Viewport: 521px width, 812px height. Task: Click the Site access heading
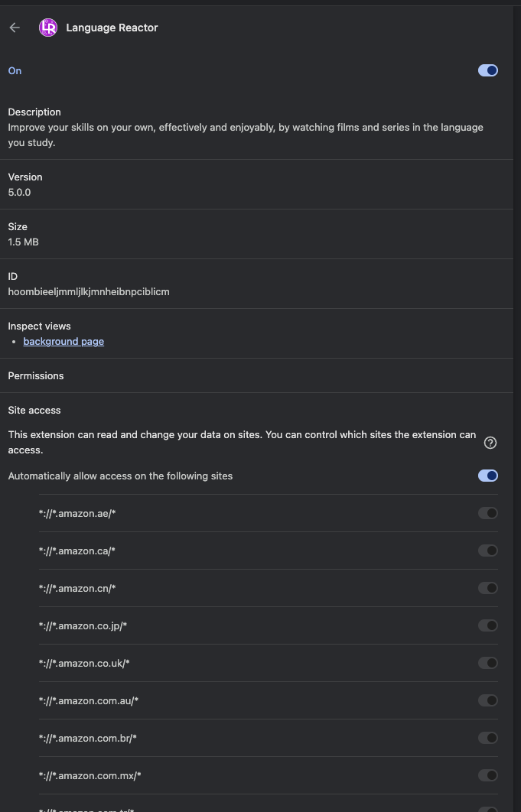(34, 410)
